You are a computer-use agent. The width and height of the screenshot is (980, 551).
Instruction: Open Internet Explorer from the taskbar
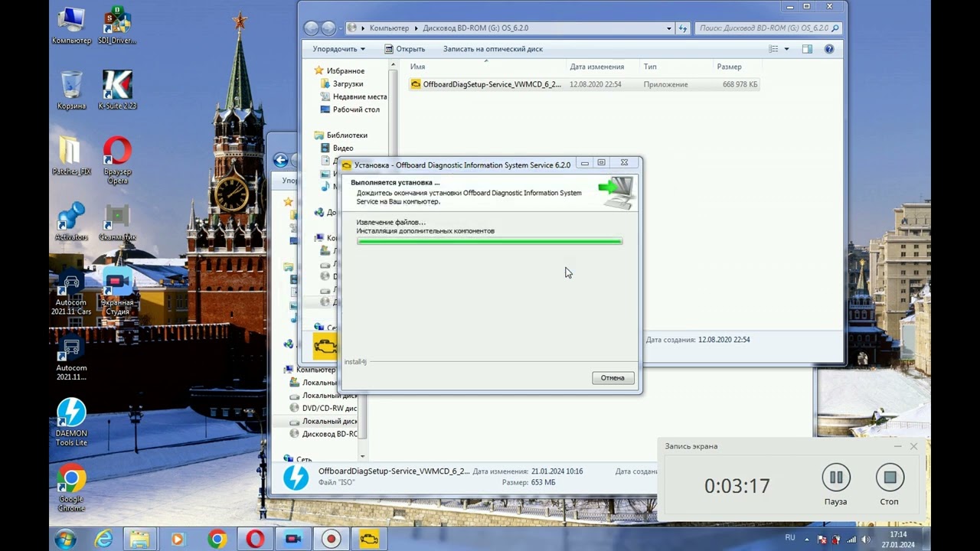[x=104, y=539]
